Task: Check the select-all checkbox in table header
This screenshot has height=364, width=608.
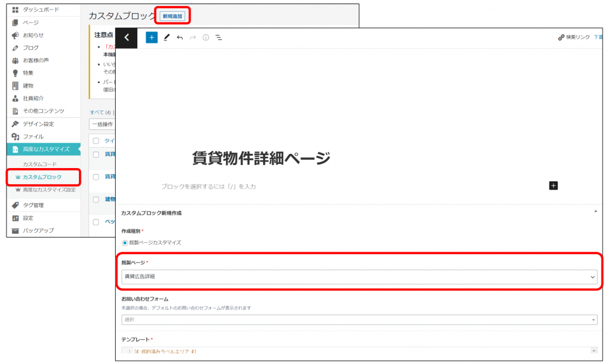Action: [x=96, y=141]
